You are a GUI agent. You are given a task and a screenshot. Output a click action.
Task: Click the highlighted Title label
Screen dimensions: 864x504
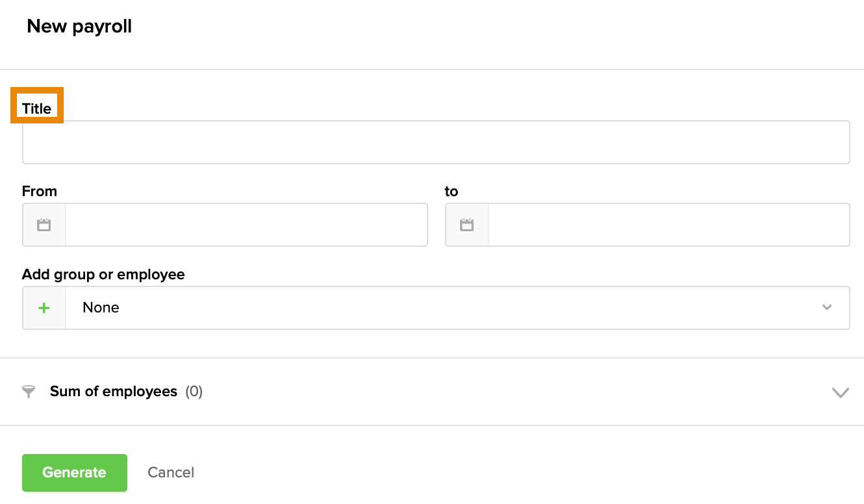[36, 108]
